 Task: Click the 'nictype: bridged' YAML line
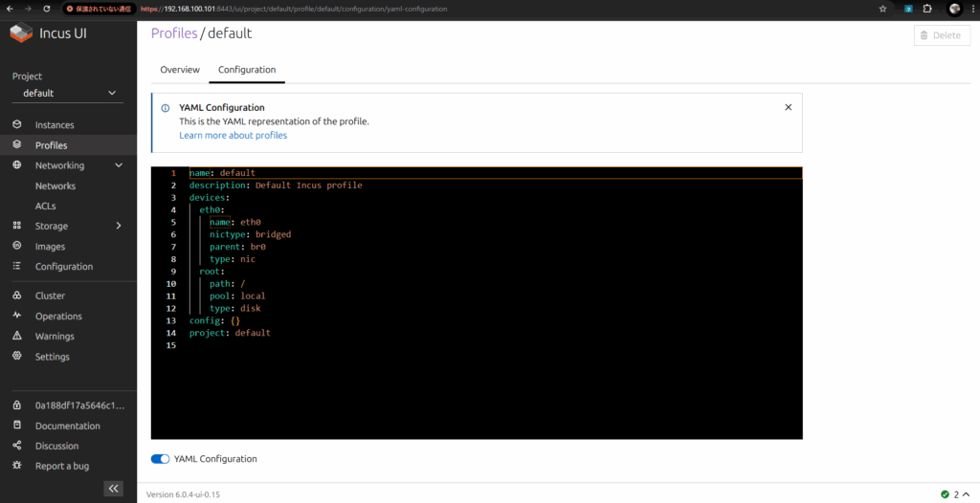coord(250,234)
